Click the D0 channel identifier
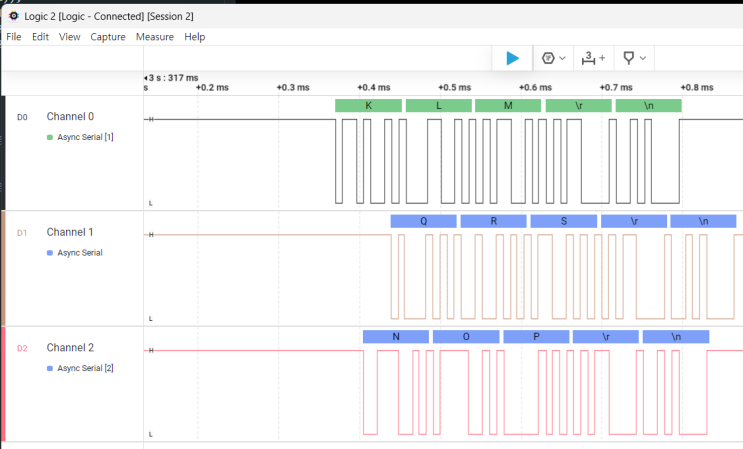 [22, 117]
